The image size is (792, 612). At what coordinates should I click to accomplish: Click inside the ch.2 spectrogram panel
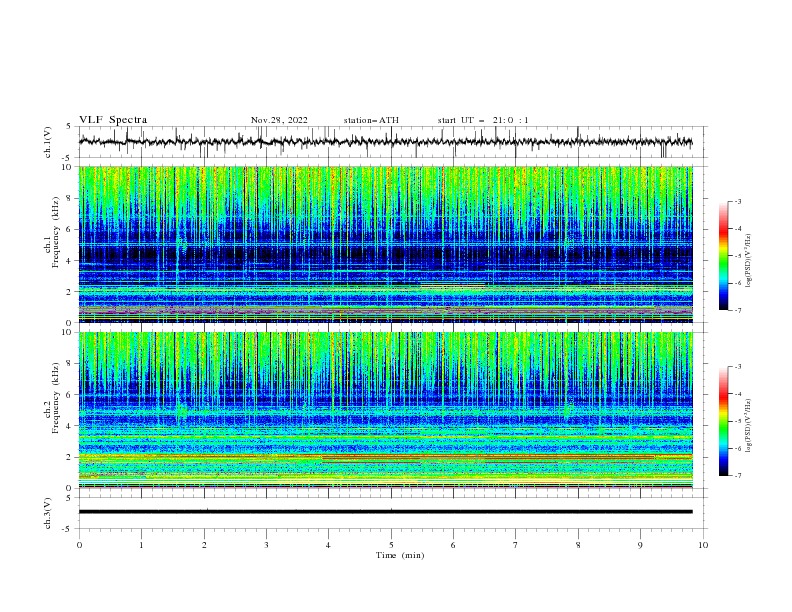click(x=385, y=410)
